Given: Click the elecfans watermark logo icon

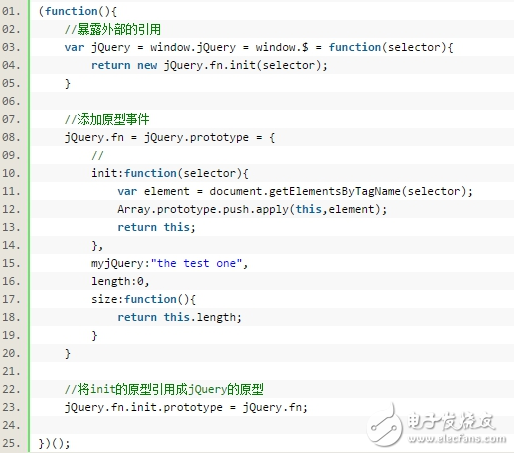Looking at the screenshot, I should coord(384,425).
